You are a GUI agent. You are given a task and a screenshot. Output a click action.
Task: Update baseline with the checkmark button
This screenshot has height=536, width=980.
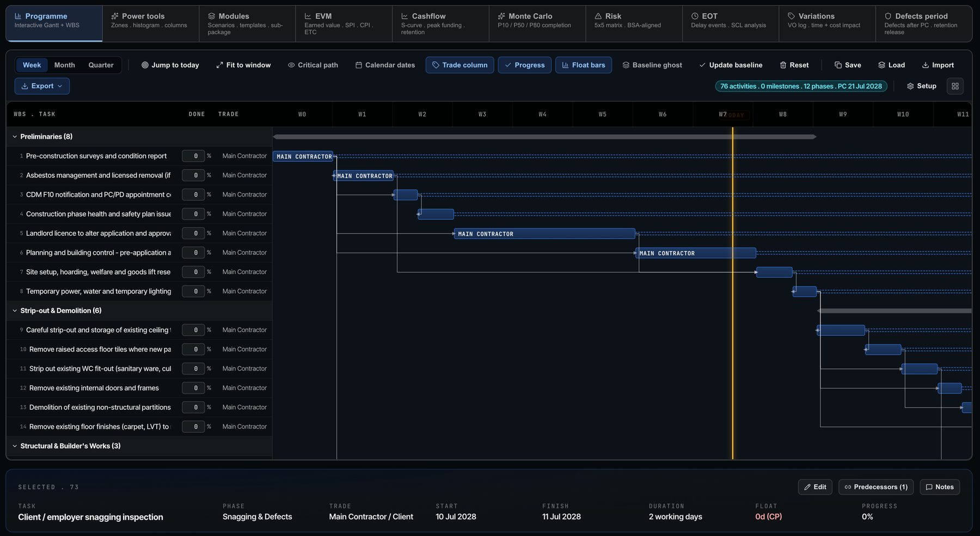click(x=731, y=65)
